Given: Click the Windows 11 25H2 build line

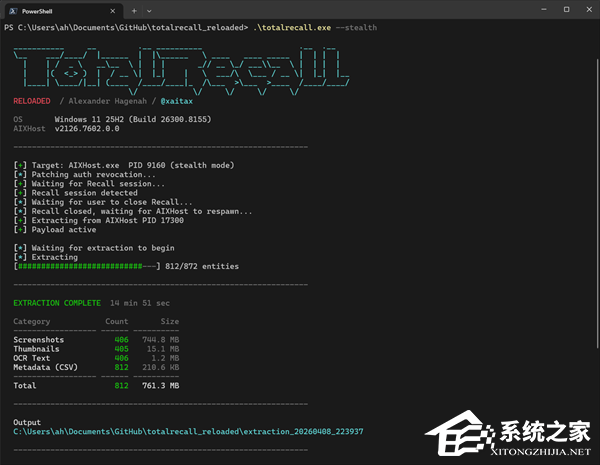Looking at the screenshot, I should pos(133,119).
